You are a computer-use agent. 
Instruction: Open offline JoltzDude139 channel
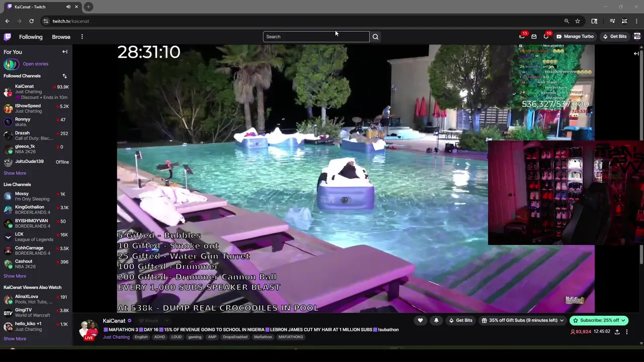pyautogui.click(x=36, y=162)
